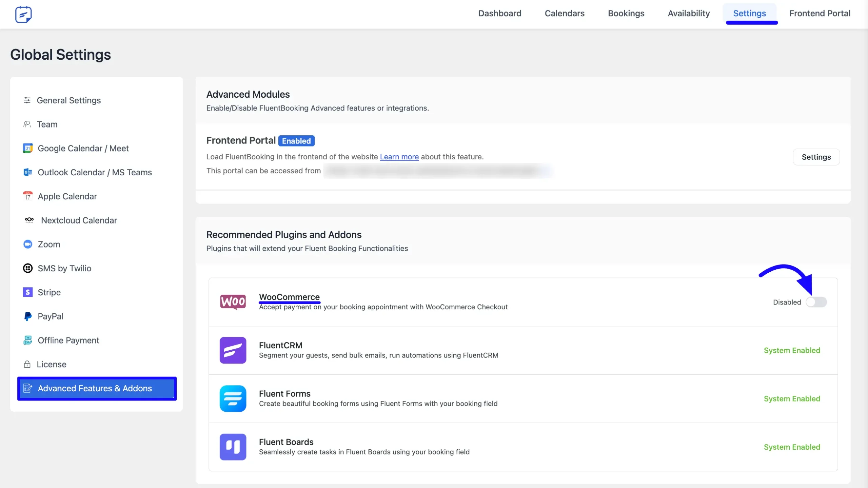Image resolution: width=868 pixels, height=488 pixels.
Task: Open the Availability tab
Action: (689, 14)
